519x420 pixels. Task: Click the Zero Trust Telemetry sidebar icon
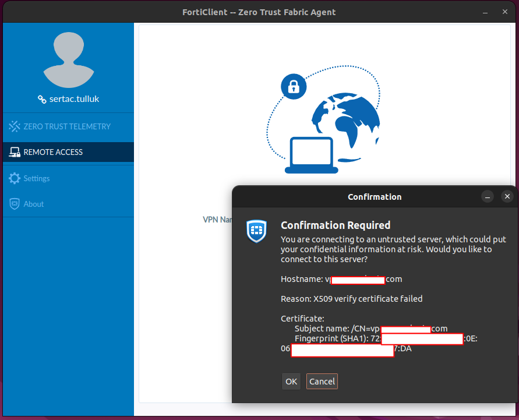pyautogui.click(x=15, y=126)
